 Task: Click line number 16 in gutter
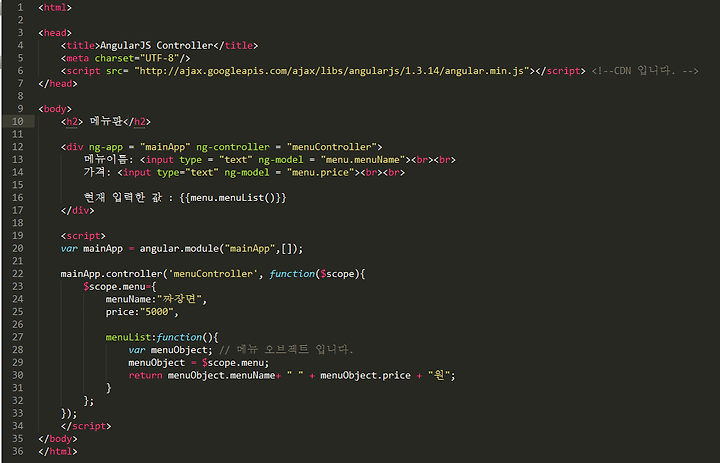coord(17,198)
